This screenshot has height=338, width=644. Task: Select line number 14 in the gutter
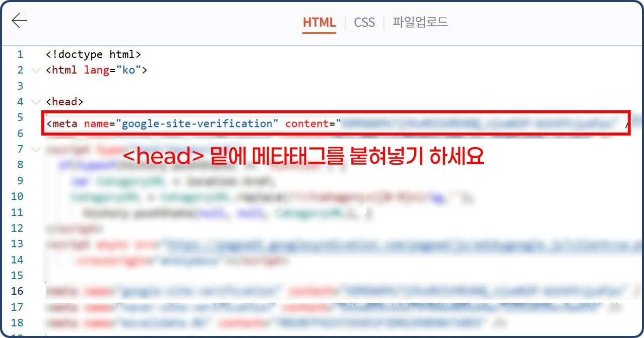click(17, 259)
